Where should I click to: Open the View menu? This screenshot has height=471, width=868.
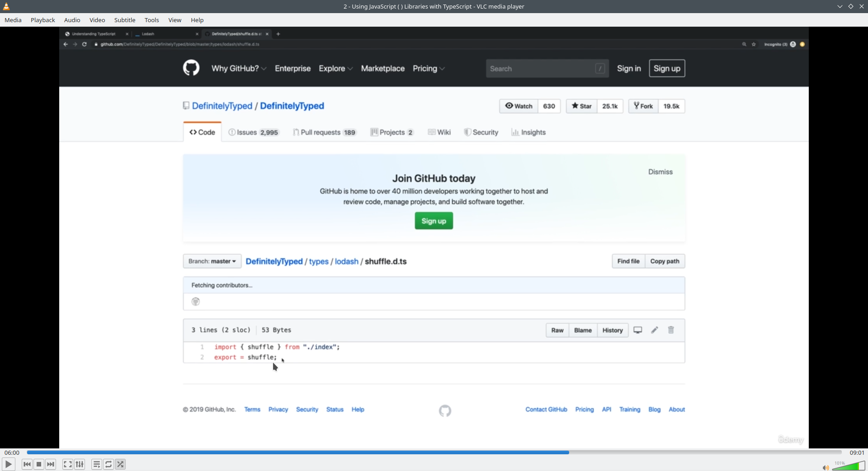click(175, 20)
